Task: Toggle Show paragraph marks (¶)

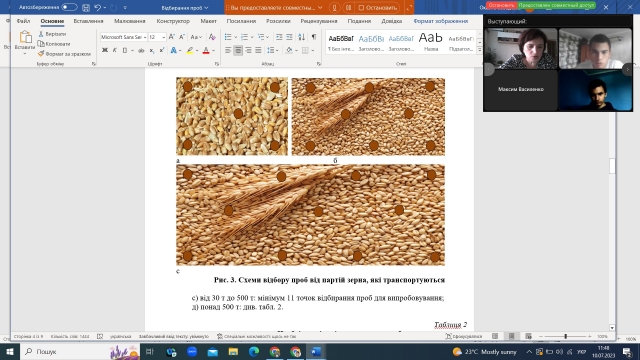Action: tap(313, 37)
